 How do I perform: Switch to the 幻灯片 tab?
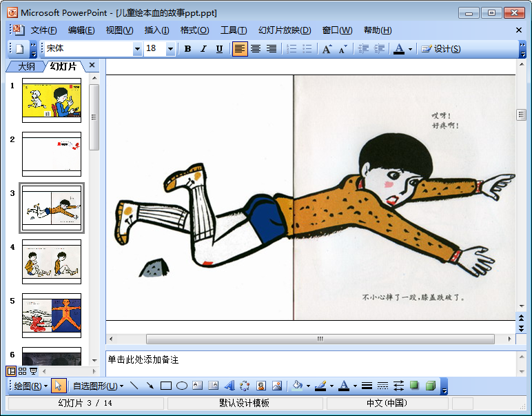[63, 66]
